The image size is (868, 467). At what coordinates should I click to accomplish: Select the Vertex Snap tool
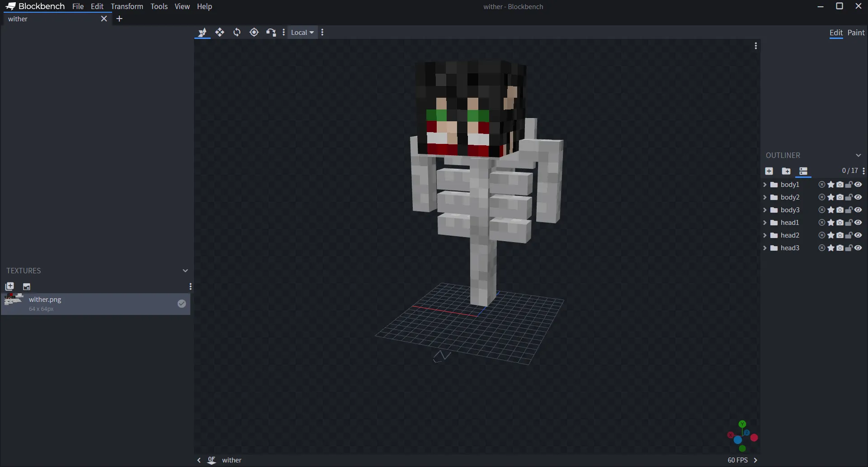(271, 32)
